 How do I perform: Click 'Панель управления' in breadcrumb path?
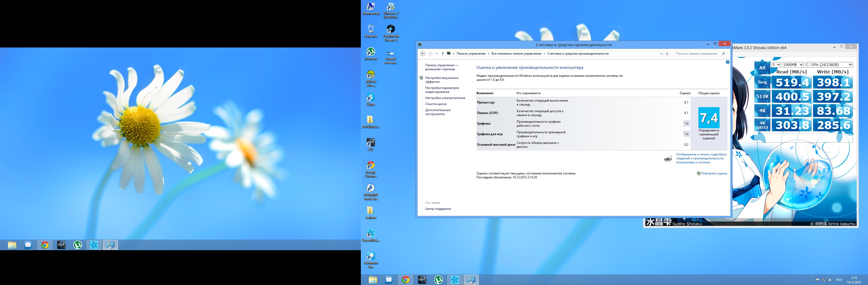coord(471,54)
